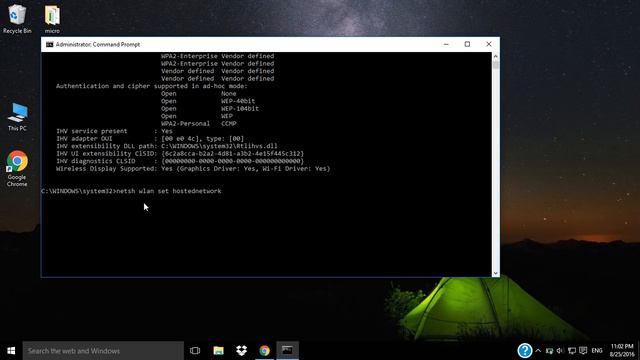Click the blue help question mark icon
The width and height of the screenshot is (640, 360).
(x=524, y=350)
